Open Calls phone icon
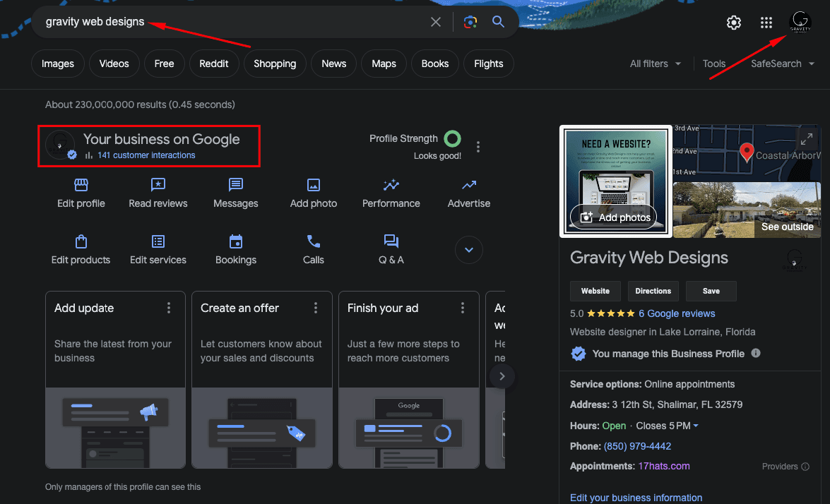The width and height of the screenshot is (830, 504). coord(314,241)
